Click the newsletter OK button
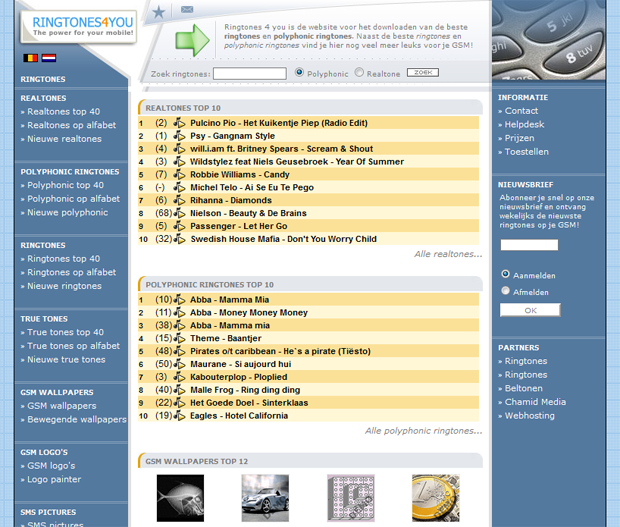The image size is (620, 527). 530,310
